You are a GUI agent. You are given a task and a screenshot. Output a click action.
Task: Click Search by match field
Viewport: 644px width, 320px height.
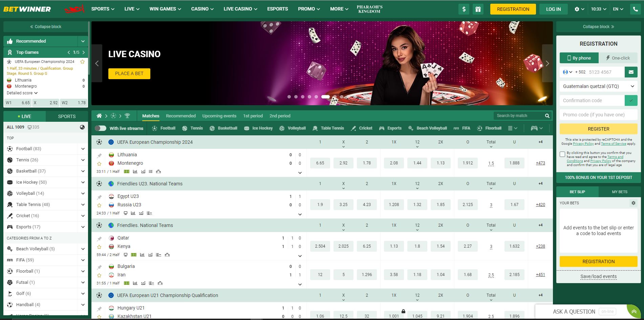click(x=518, y=116)
